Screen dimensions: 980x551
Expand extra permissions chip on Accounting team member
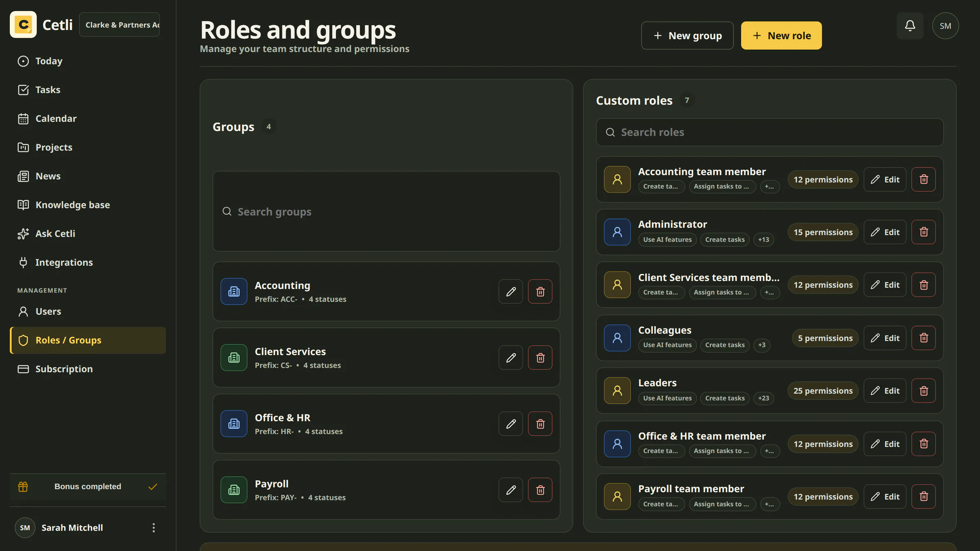770,187
